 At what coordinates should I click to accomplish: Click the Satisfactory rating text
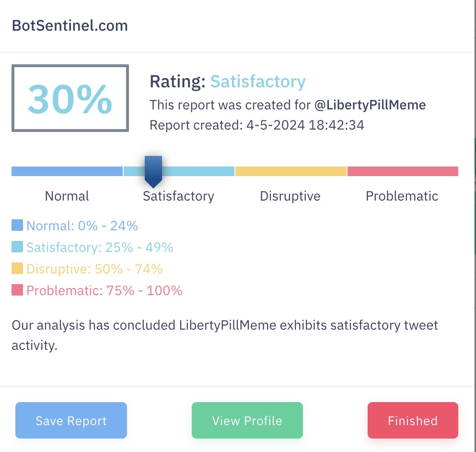coord(257,82)
